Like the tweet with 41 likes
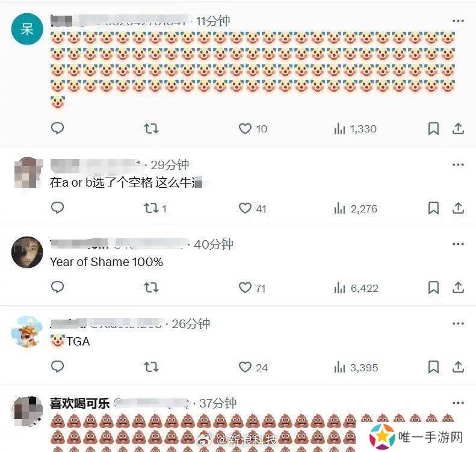 pyautogui.click(x=252, y=208)
